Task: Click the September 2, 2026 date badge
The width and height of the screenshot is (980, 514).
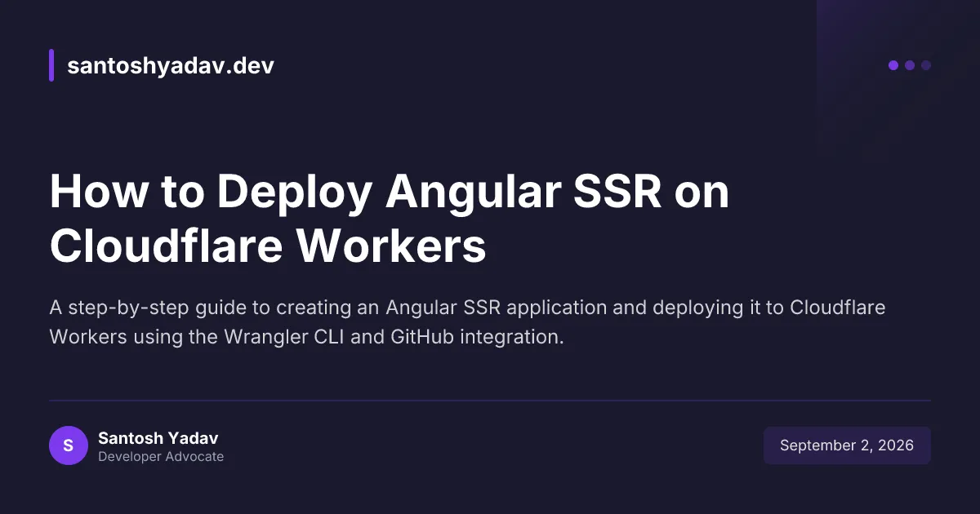Action: pos(847,445)
